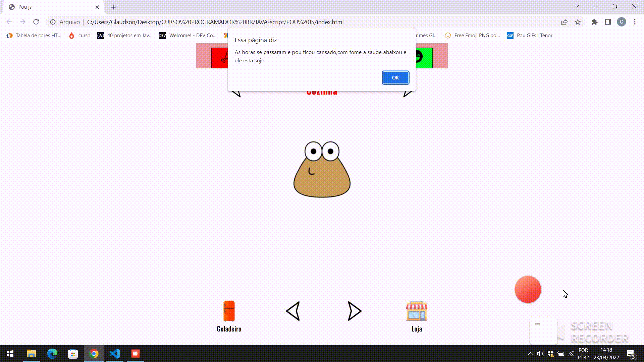Share this page icon
The width and height of the screenshot is (644, 362).
point(564,22)
